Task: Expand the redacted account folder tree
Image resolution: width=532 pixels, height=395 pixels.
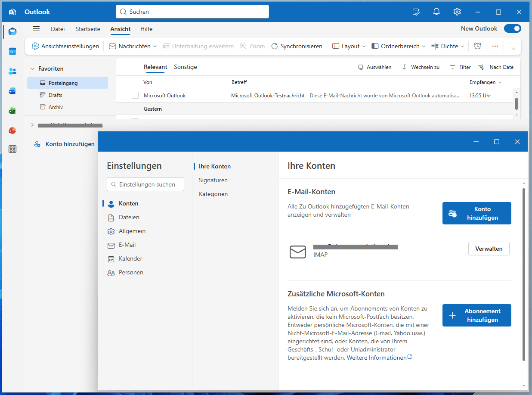Action: (32, 125)
